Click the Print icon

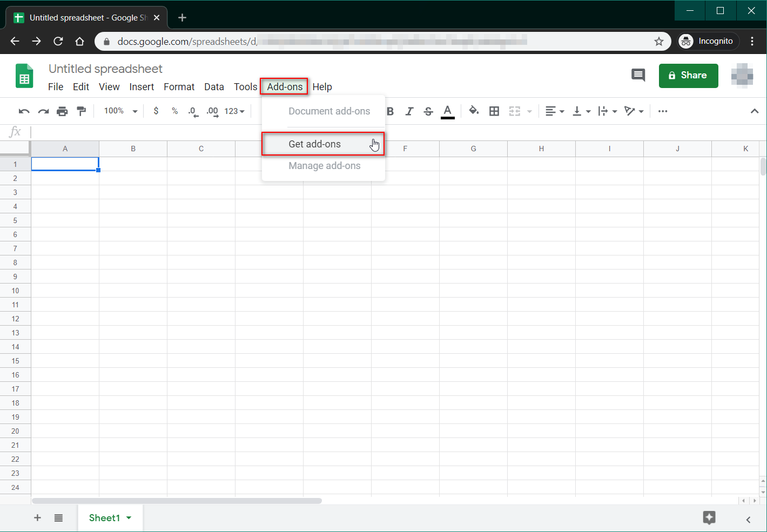tap(62, 111)
